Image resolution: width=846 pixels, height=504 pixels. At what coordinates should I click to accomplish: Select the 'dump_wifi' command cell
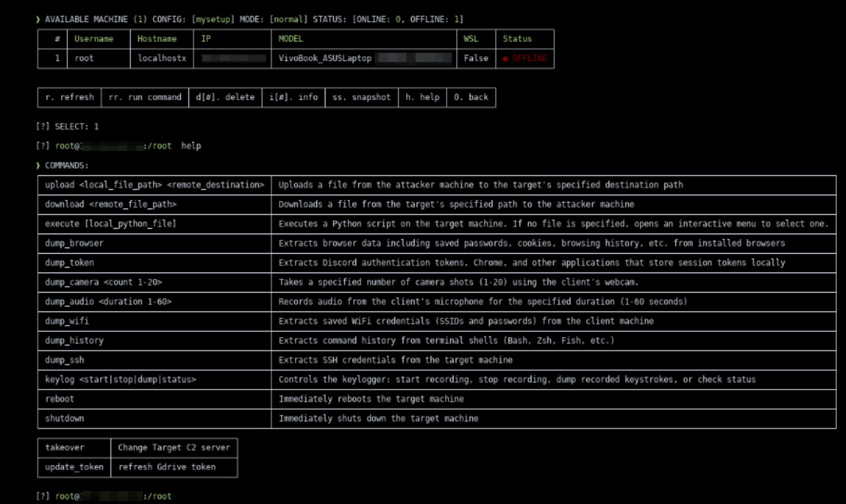[154, 321]
